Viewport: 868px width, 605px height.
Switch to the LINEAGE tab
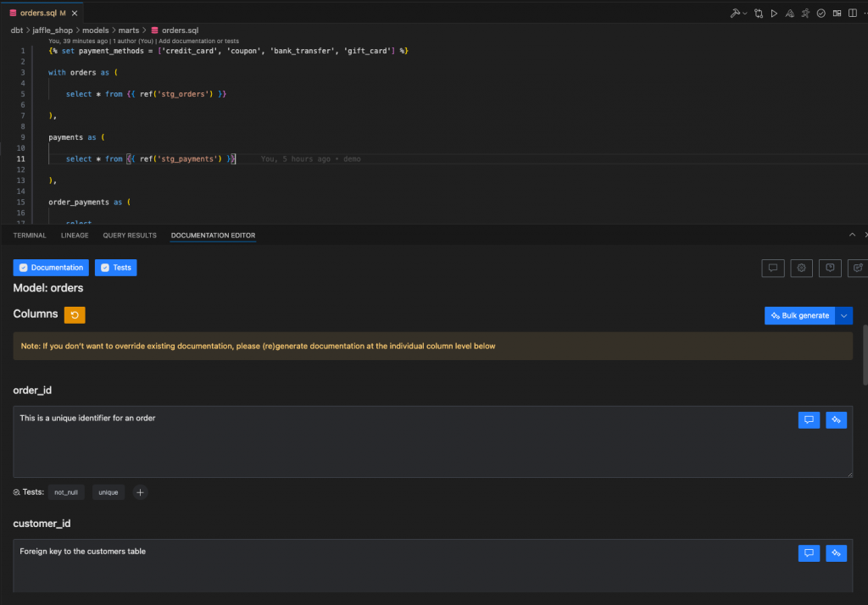(x=75, y=236)
